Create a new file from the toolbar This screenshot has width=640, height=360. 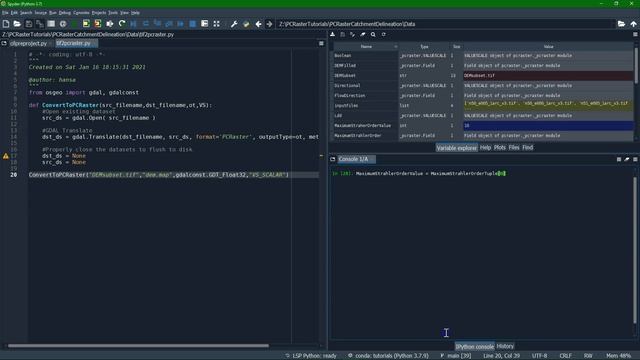[6, 24]
